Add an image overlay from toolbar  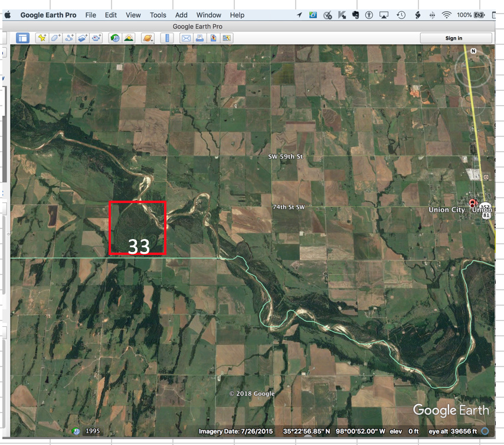(x=83, y=38)
